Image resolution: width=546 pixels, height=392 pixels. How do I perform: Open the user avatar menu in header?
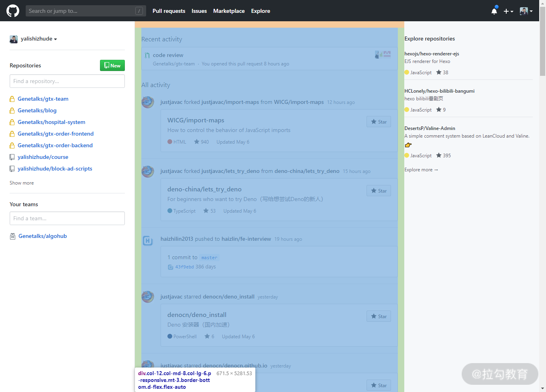(x=526, y=11)
